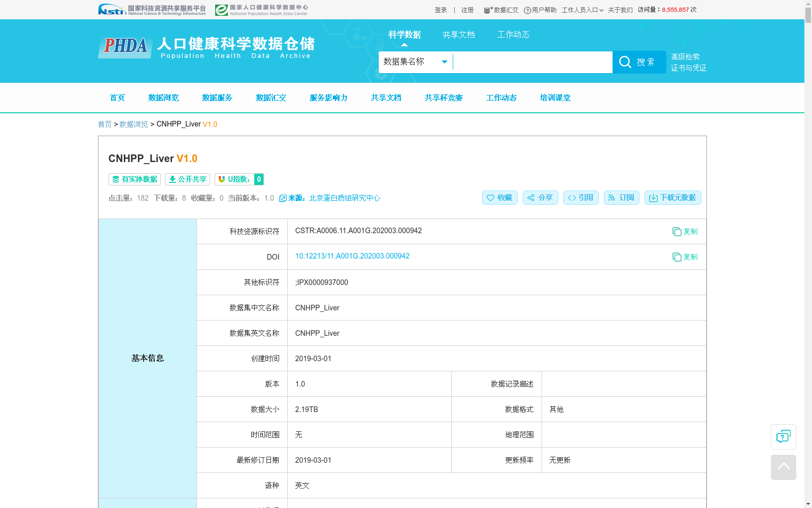
Task: Open 高级检索 advanced search link
Action: point(685,57)
